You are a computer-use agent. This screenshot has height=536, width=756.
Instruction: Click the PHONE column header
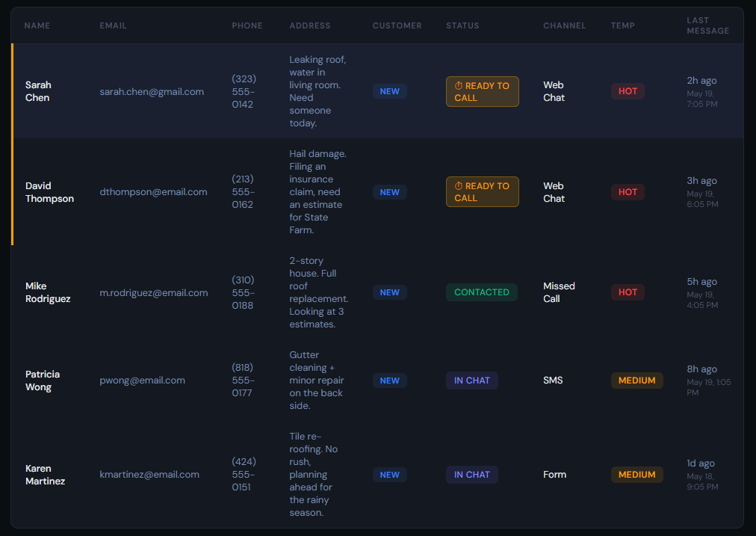coord(247,25)
